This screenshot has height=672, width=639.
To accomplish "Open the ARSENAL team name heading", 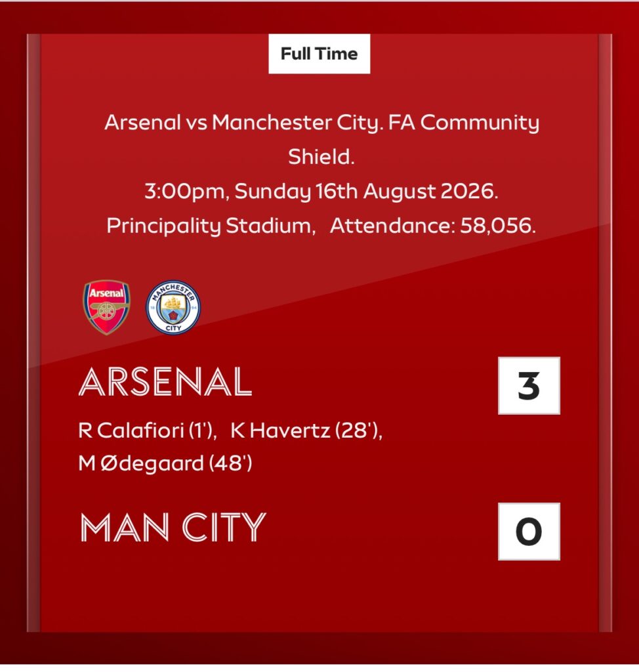I will pyautogui.click(x=165, y=382).
